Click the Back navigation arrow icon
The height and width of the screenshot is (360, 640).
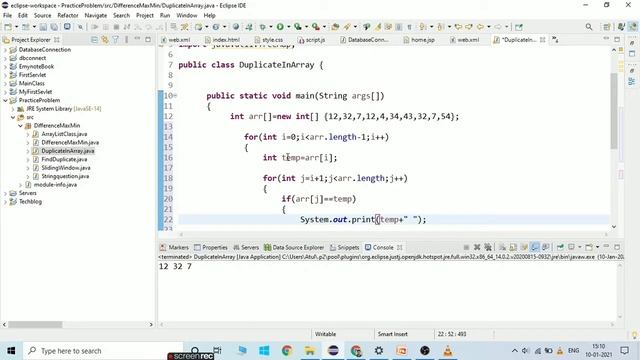pyautogui.click(x=480, y=27)
